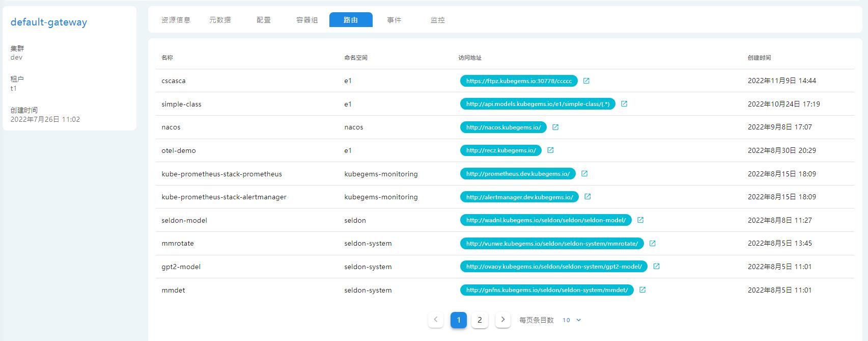Go to previous page arrow
The width and height of the screenshot is (868, 341).
(x=436, y=320)
